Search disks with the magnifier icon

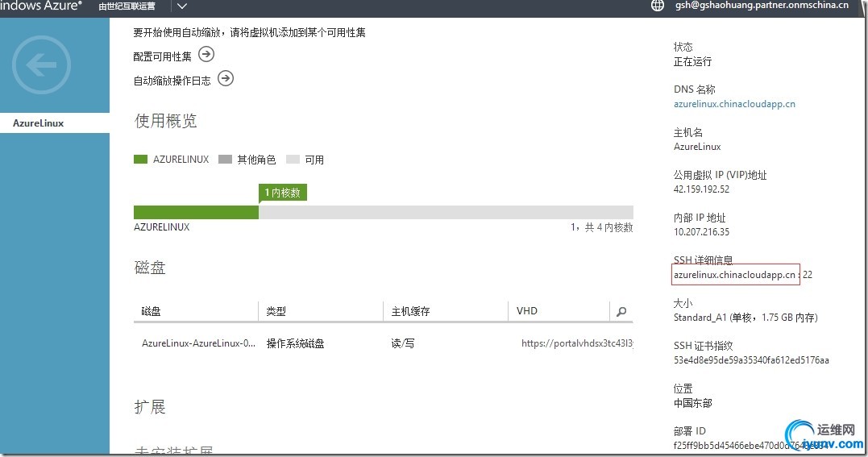tap(621, 311)
